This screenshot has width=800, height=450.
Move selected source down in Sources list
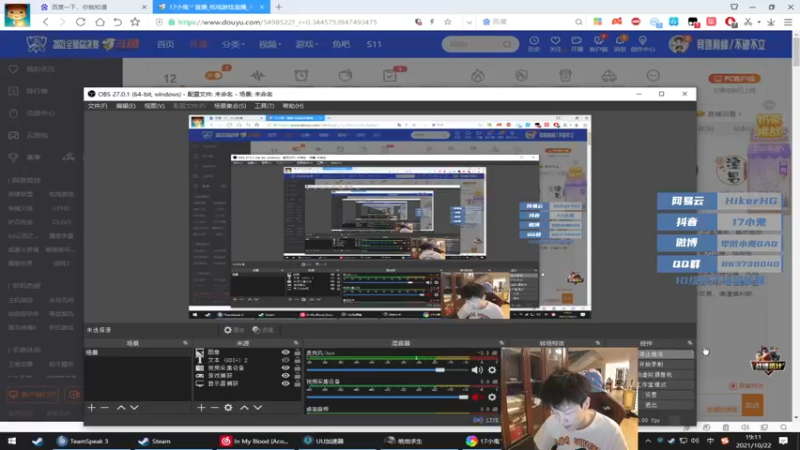click(258, 408)
